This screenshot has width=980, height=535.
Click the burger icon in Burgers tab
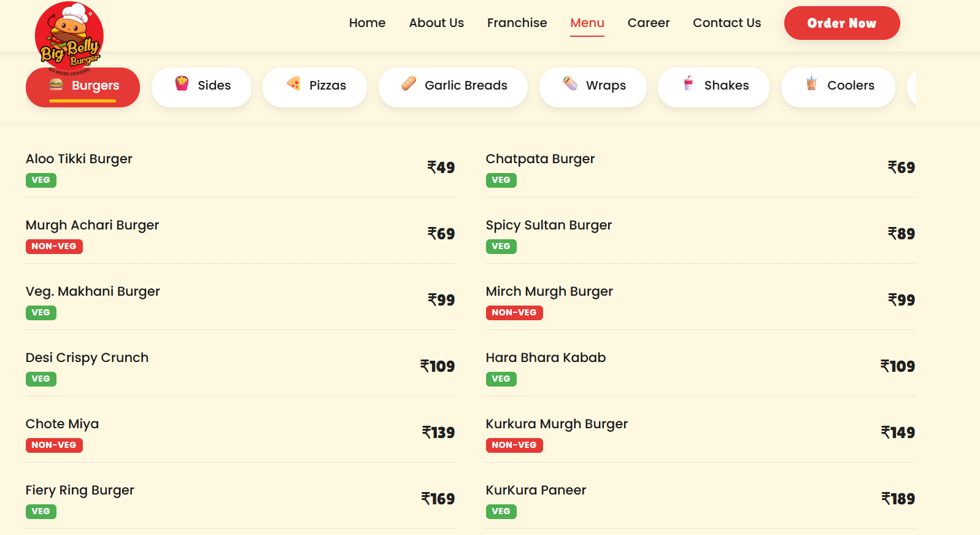56,85
